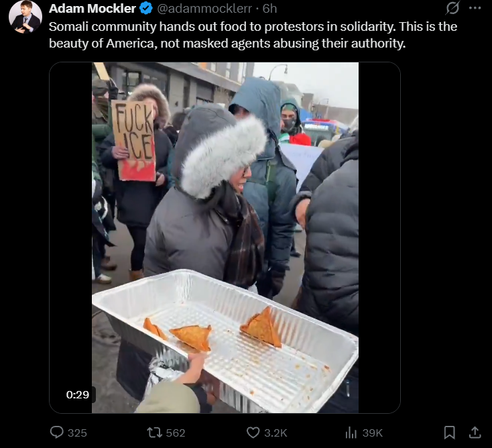The width and height of the screenshot is (492, 448).
Task: Click the blue verified checkmark badge
Action: pos(146,9)
